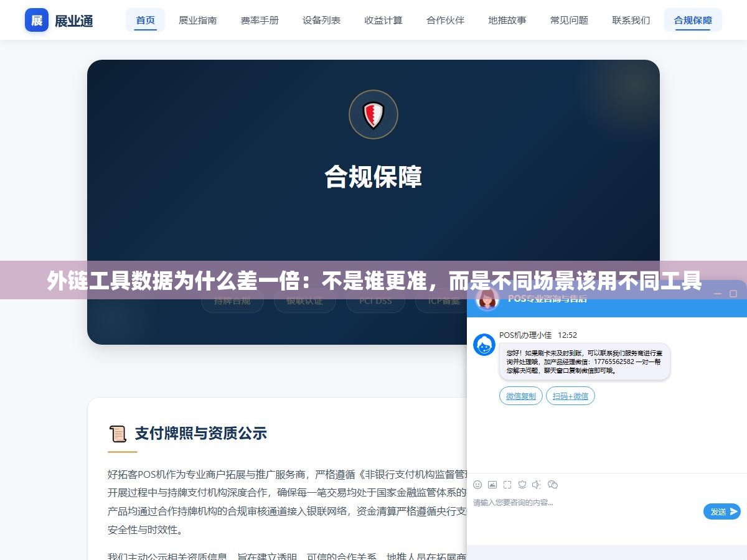Click the chat header agent portrait
Image resolution: width=747 pixels, height=560 pixels.
pos(487,300)
